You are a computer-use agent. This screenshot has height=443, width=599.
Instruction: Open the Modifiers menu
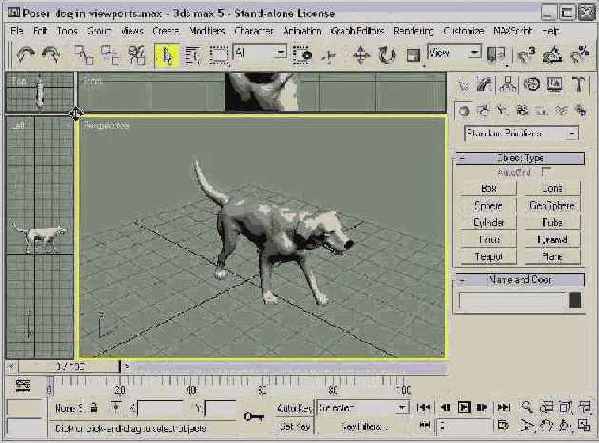[x=207, y=31]
